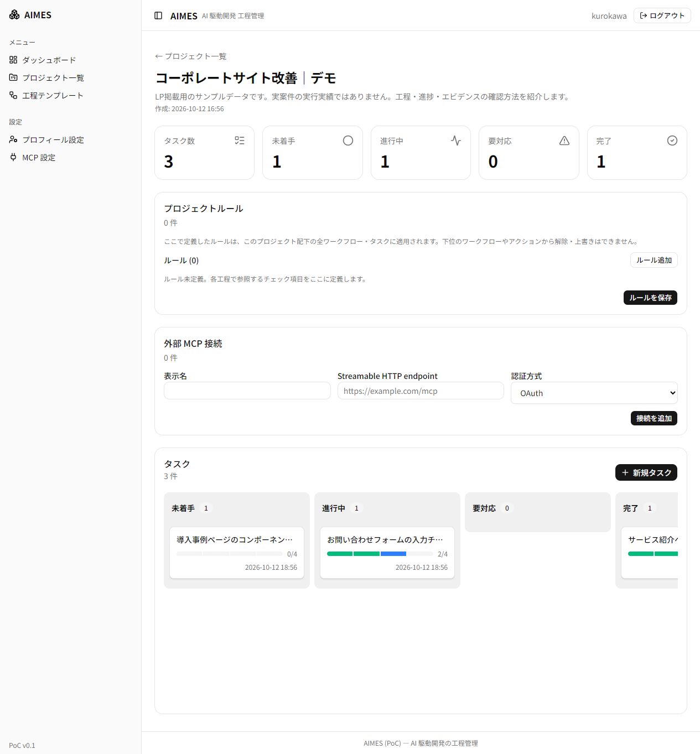Click the プロジェクトルール section heading
Image resolution: width=700 pixels, height=754 pixels.
[x=204, y=209]
